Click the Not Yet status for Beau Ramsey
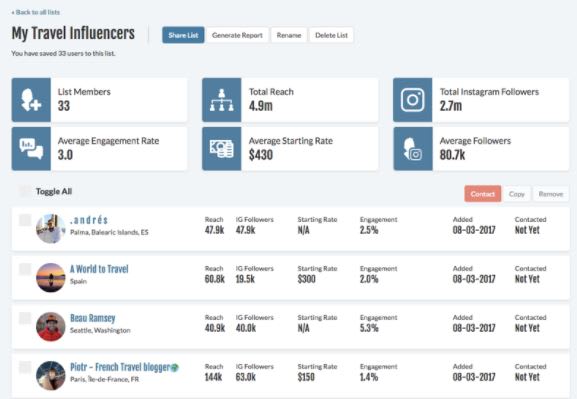The height and width of the screenshot is (399, 577). [x=527, y=328]
